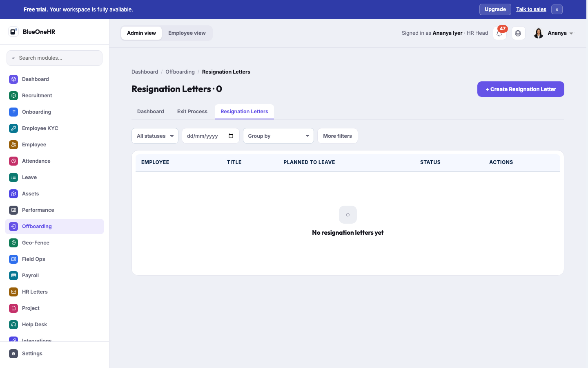Click the dd/mm/yyyy date field
This screenshot has width=588, height=368.
(211, 136)
